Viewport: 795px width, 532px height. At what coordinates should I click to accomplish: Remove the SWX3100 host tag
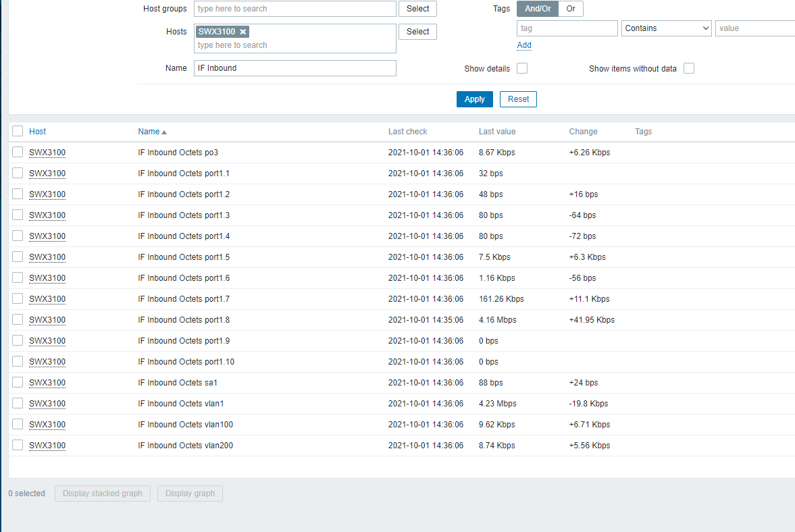pyautogui.click(x=243, y=32)
